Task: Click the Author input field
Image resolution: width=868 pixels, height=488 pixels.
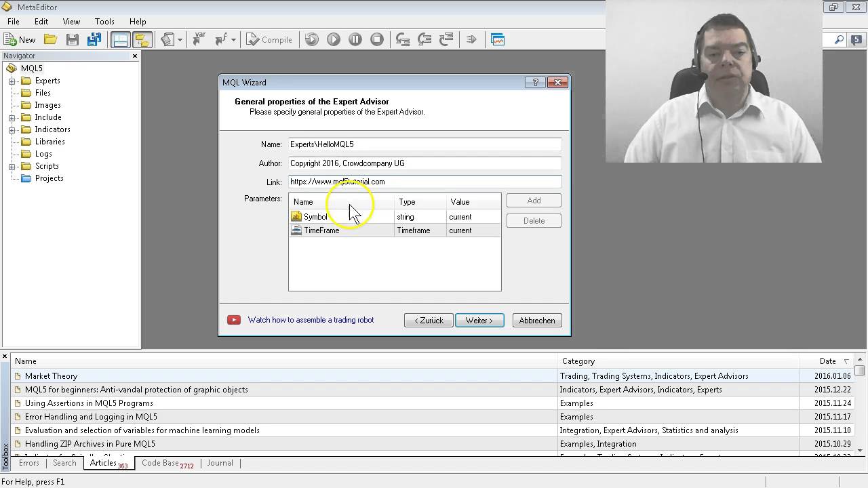Action: [x=425, y=163]
